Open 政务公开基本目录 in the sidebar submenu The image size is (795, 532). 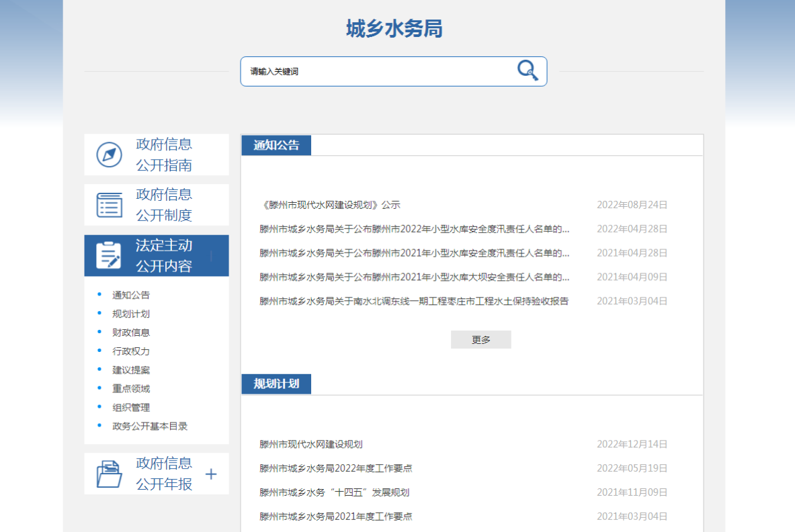click(x=150, y=426)
